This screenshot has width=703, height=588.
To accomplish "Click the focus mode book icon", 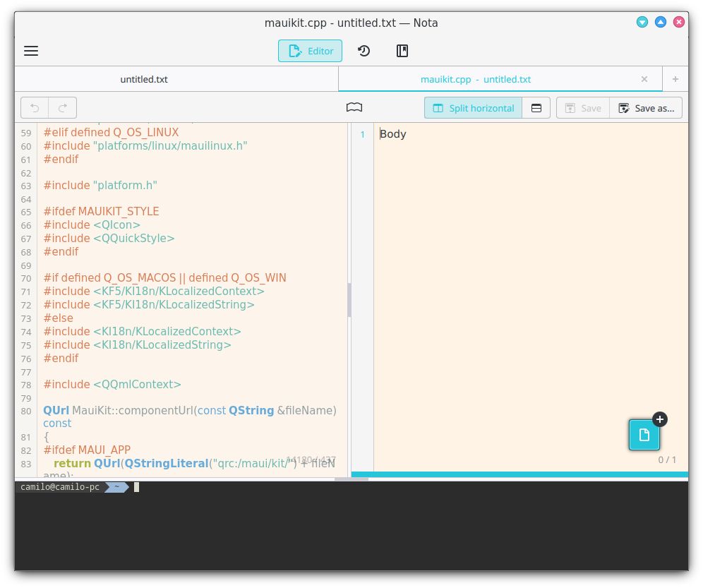I will click(x=354, y=107).
